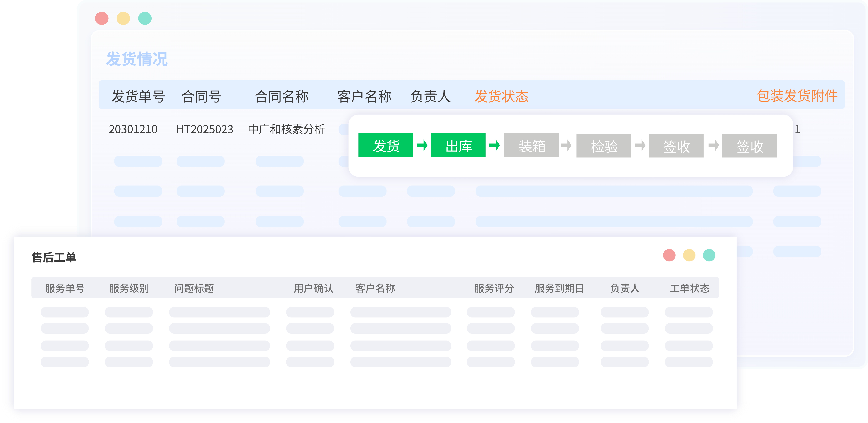Click the green dot in 发货情况 window
This screenshot has width=868, height=423.
[145, 18]
